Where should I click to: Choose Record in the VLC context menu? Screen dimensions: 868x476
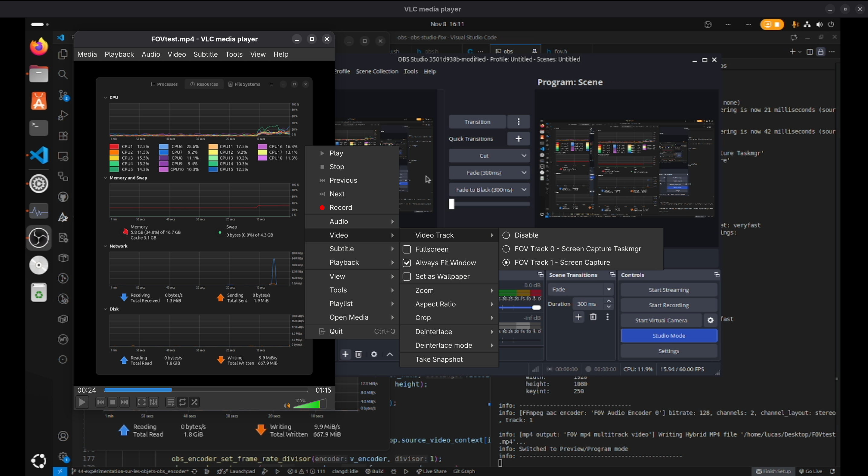(x=352, y=208)
